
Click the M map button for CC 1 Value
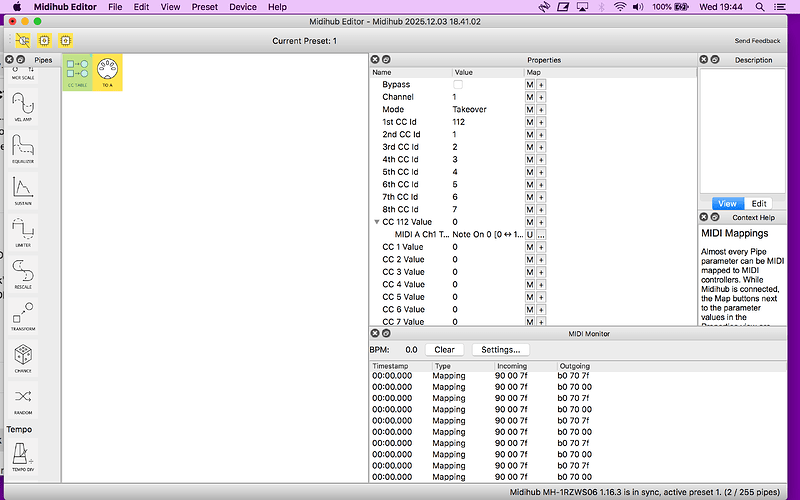(x=530, y=247)
